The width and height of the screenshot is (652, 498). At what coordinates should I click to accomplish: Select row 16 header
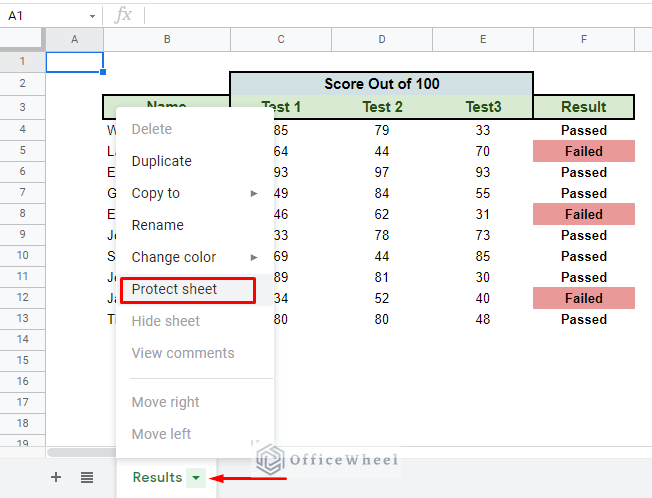[x=22, y=382]
